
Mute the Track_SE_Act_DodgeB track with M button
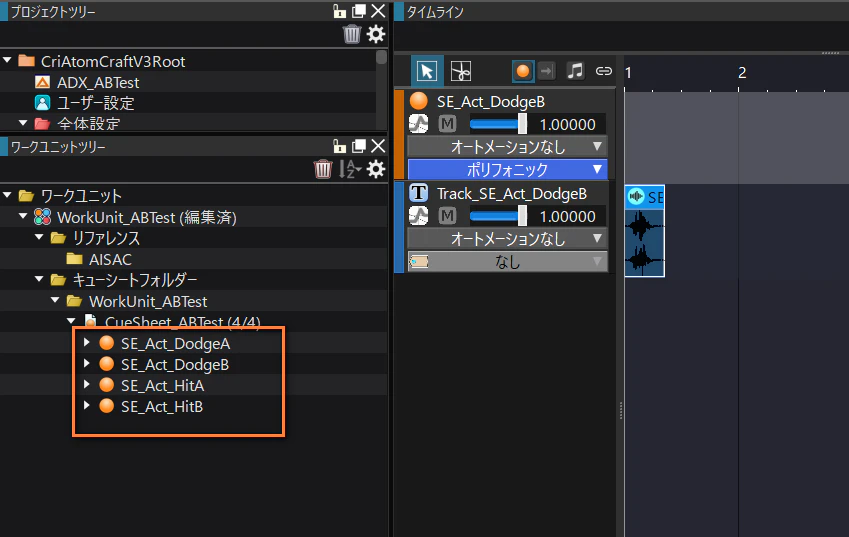[447, 216]
